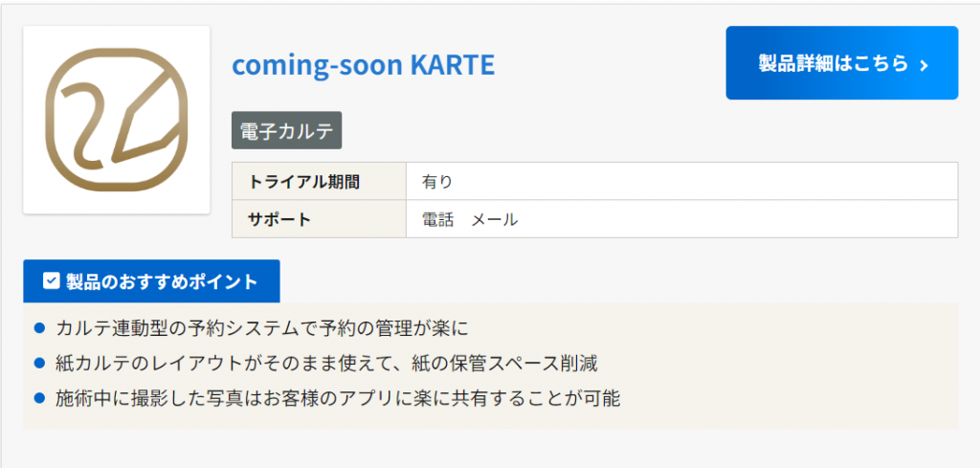Click 予約の管理が楽に phrase
Viewport: 980px width, 468px height.
[x=407, y=328]
